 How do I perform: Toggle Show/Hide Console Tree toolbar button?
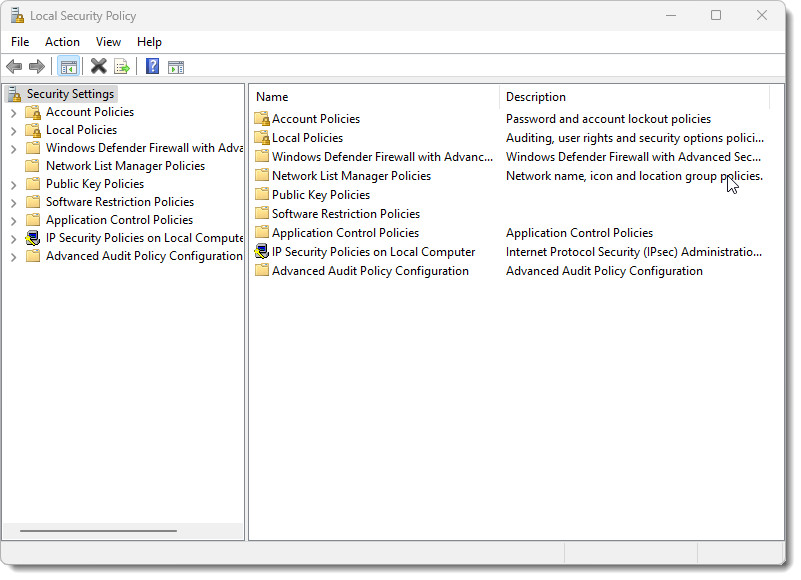[x=68, y=67]
